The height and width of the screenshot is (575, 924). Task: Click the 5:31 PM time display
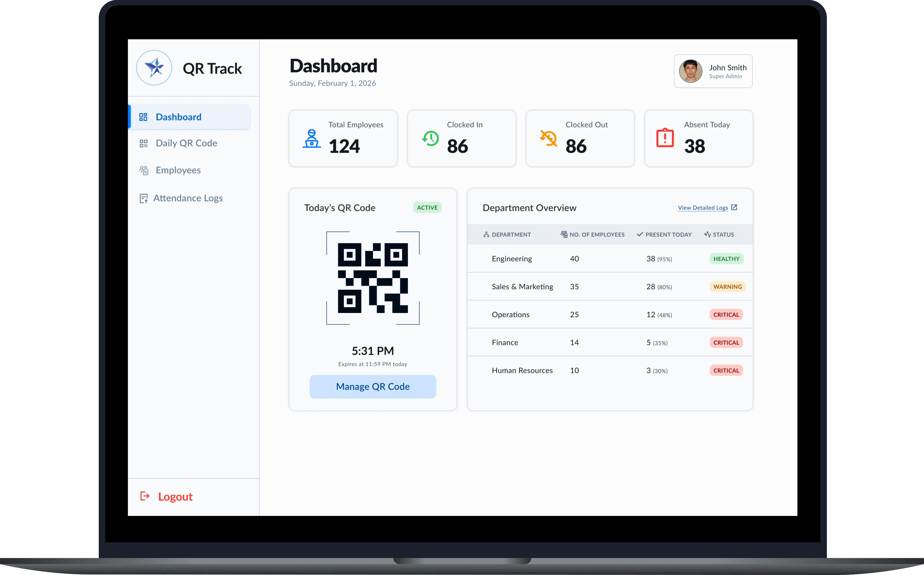[x=373, y=351]
